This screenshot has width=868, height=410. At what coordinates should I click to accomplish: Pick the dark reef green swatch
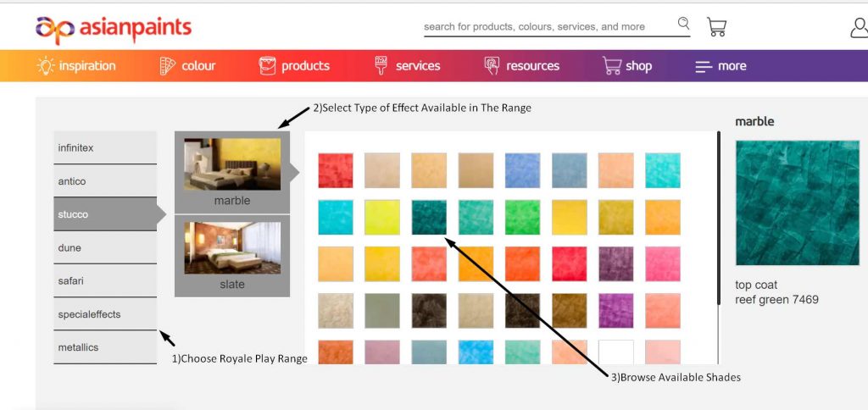(x=429, y=218)
